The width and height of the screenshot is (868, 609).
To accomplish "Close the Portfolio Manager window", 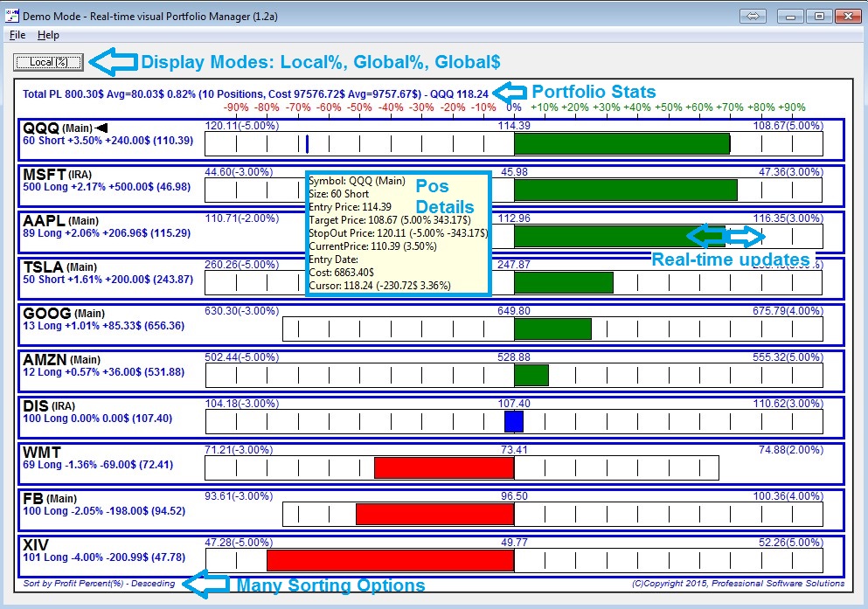I will (848, 16).
